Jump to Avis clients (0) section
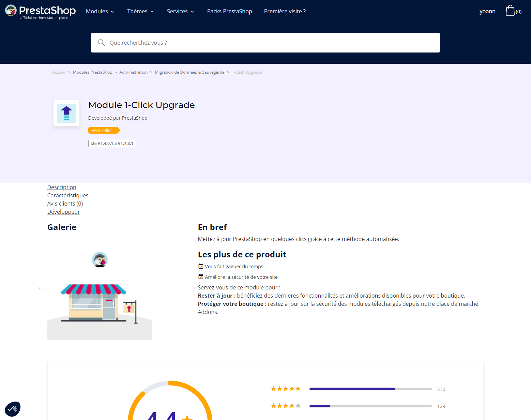 (65, 204)
